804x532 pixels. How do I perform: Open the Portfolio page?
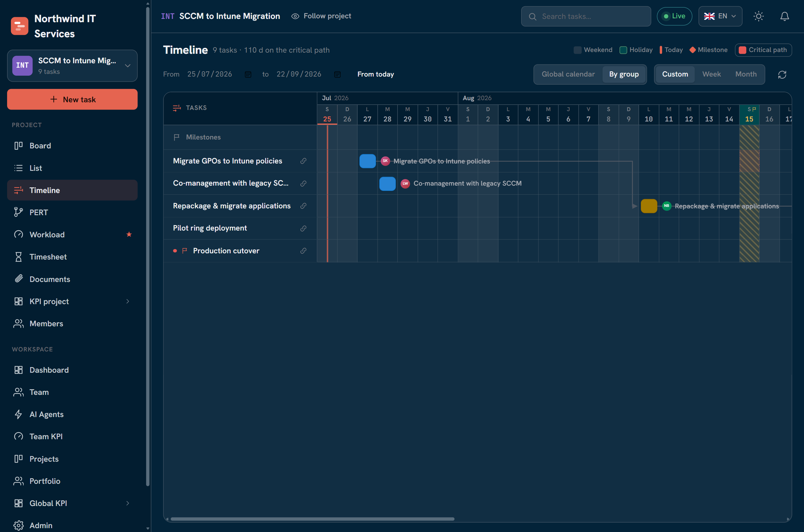point(72,481)
